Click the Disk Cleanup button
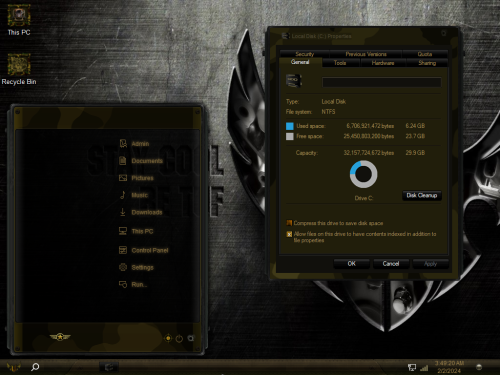Viewport: 500px width, 375px height. point(422,195)
